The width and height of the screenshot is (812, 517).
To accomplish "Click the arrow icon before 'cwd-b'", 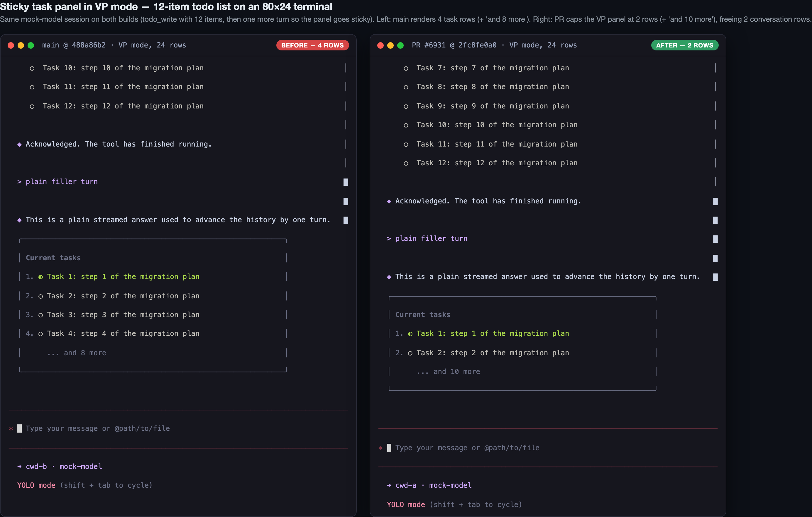I will 19,467.
